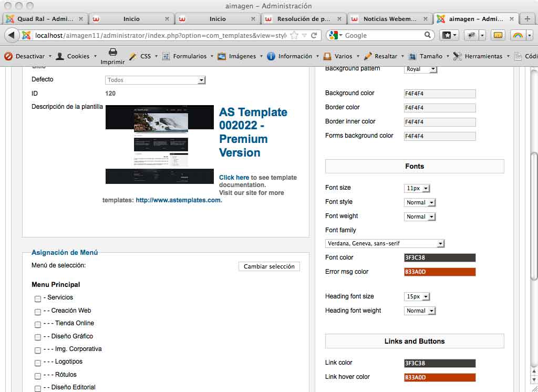The width and height of the screenshot is (538, 392).
Task: Click the Error msg color B33A0D swatch
Action: click(x=440, y=272)
